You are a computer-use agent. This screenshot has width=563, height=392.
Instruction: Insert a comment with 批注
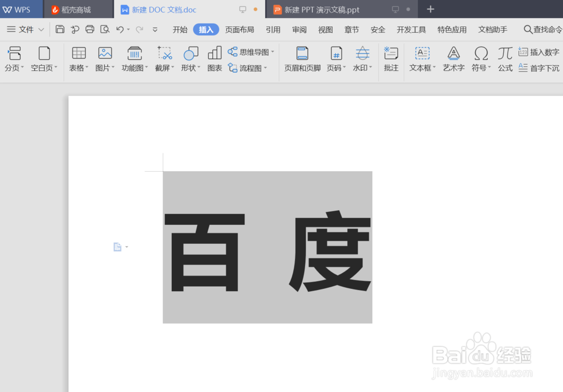click(x=391, y=59)
